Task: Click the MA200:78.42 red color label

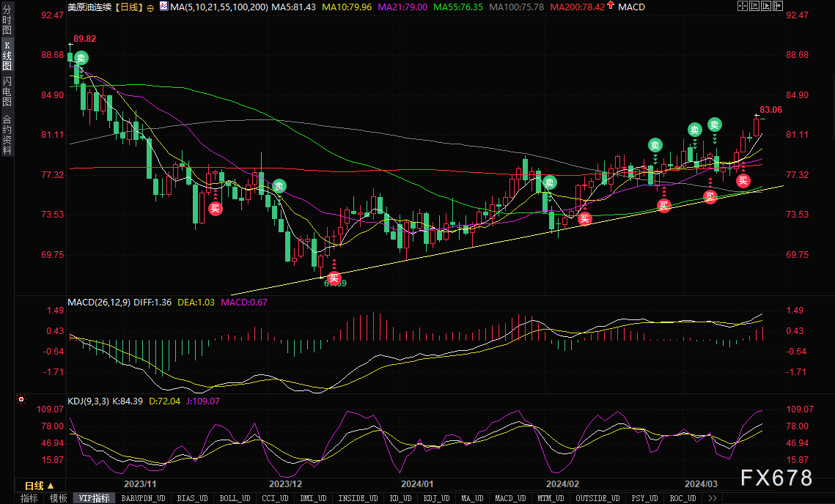Action: point(577,7)
